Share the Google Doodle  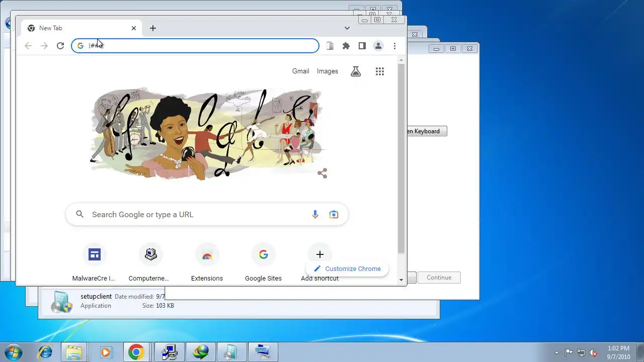[x=323, y=173]
